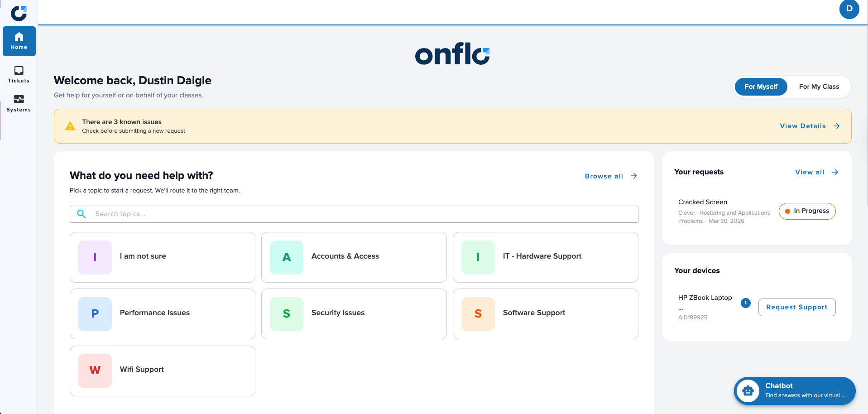Pick the Wifi Support topic

tap(163, 371)
